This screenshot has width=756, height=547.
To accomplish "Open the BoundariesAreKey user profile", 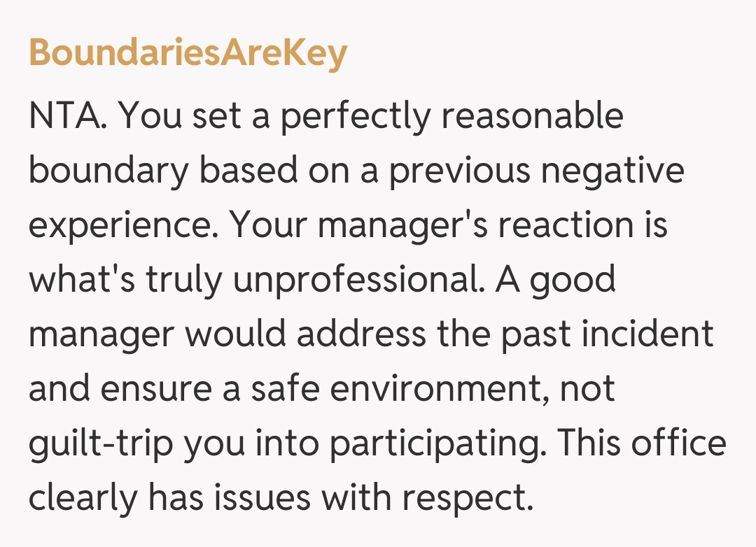I will (188, 52).
